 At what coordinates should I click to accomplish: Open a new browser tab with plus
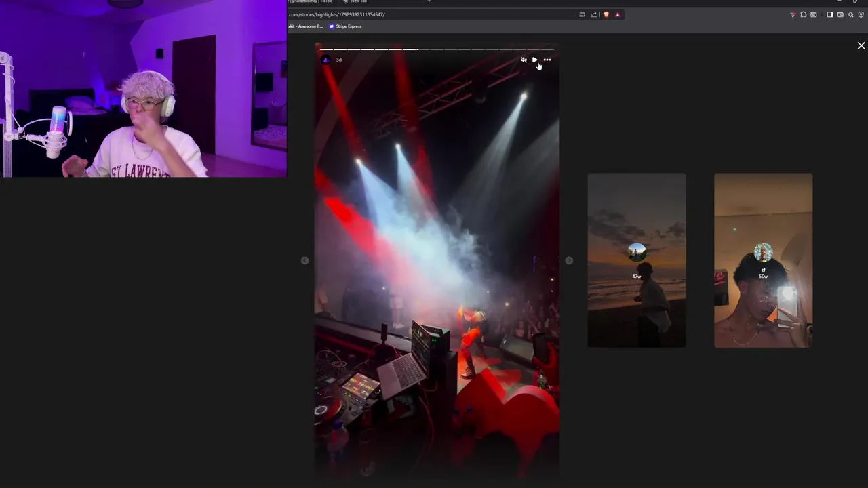coord(429,1)
